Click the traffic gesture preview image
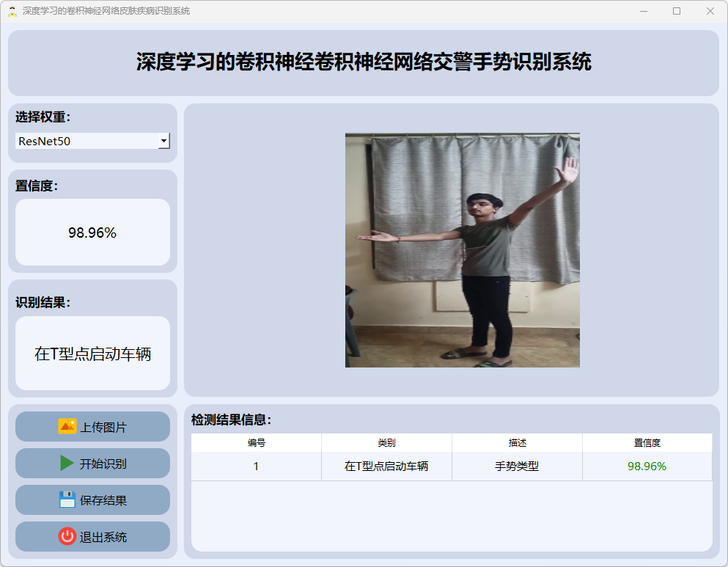 tap(462, 250)
